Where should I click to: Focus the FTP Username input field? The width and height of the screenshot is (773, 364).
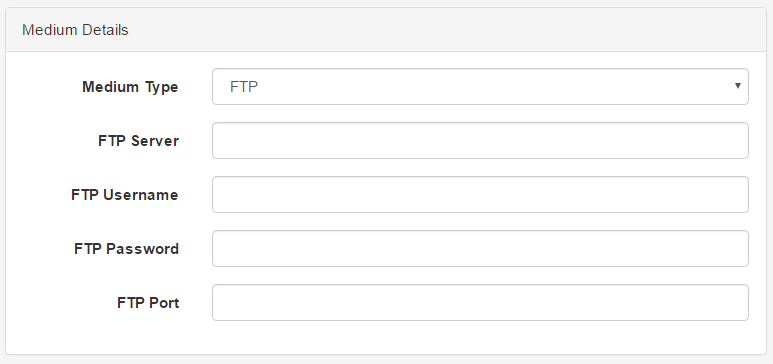(480, 194)
